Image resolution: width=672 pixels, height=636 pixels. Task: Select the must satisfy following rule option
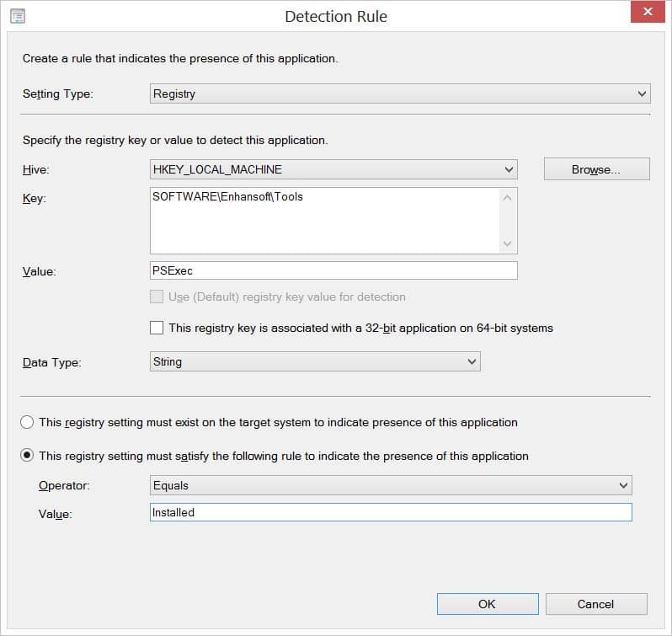click(27, 456)
